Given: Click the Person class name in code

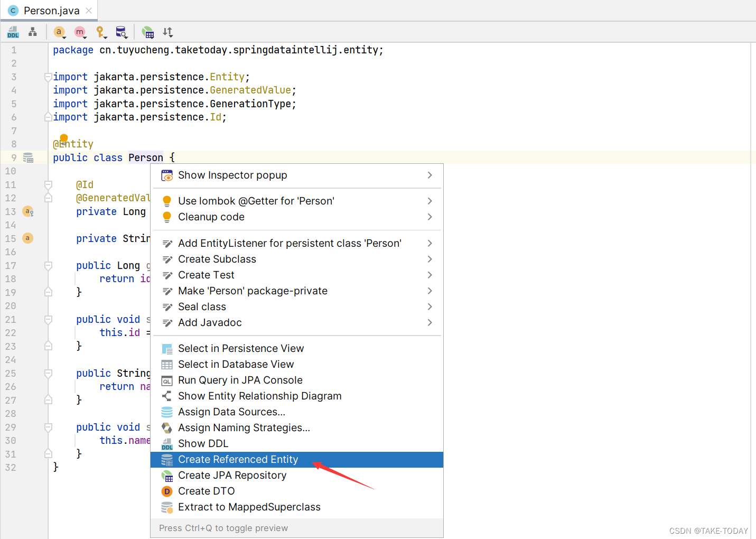Looking at the screenshot, I should click(x=146, y=157).
